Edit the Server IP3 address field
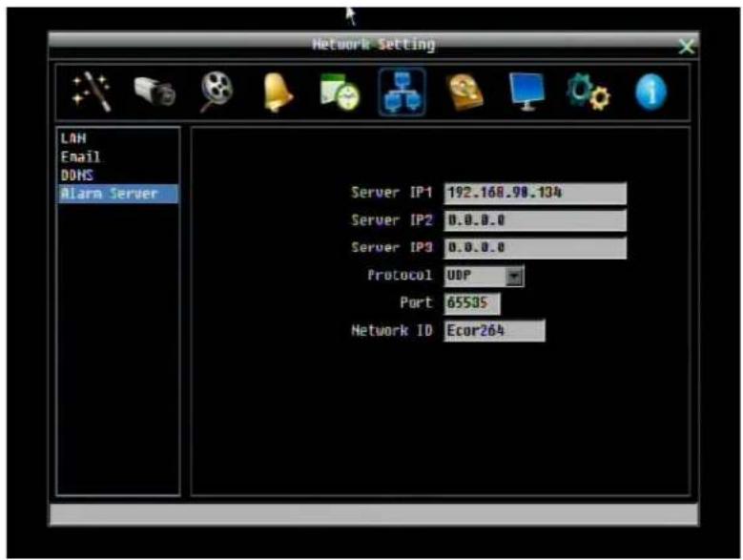This screenshot has height=560, width=743. pyautogui.click(x=535, y=248)
